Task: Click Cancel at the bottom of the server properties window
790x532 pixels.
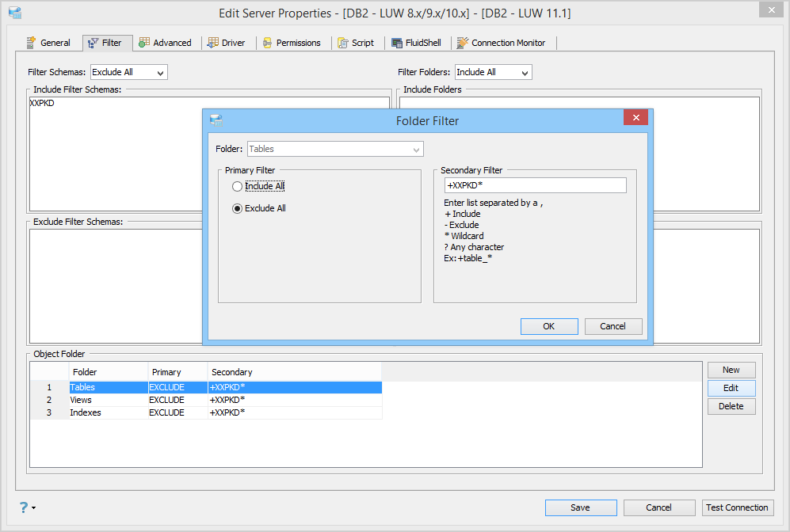Action: [659, 507]
